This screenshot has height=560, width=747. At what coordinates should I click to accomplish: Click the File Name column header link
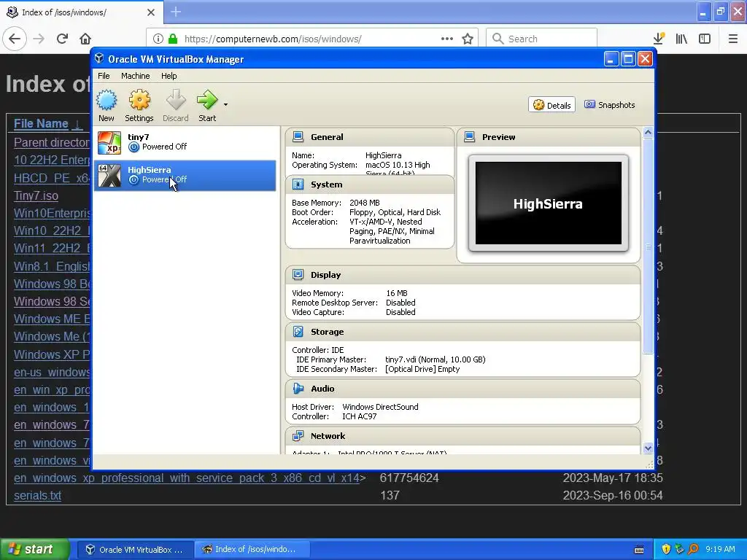(x=41, y=124)
